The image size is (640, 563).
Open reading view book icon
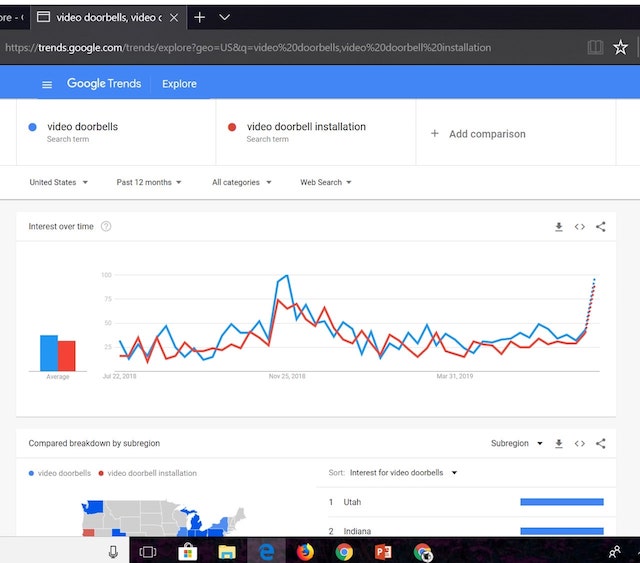click(x=595, y=47)
